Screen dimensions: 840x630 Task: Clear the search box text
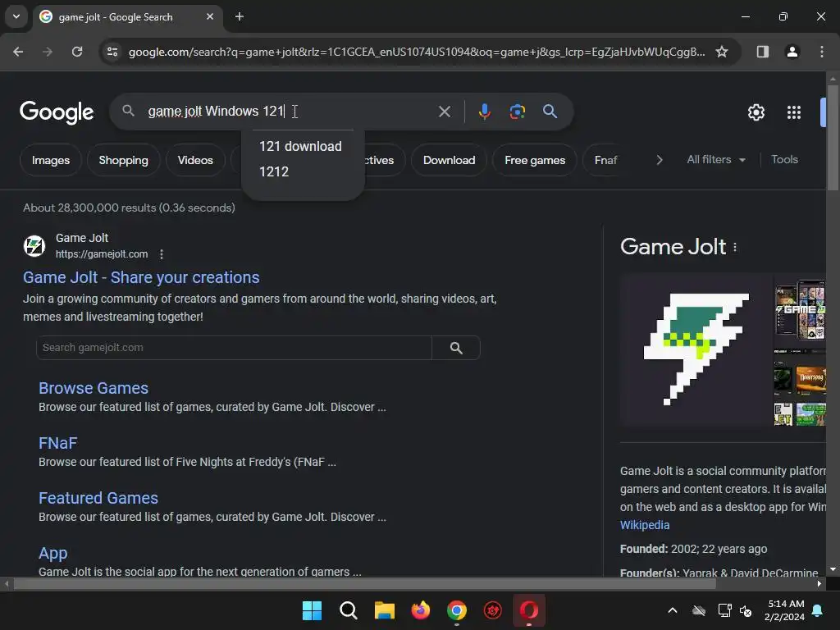444,112
